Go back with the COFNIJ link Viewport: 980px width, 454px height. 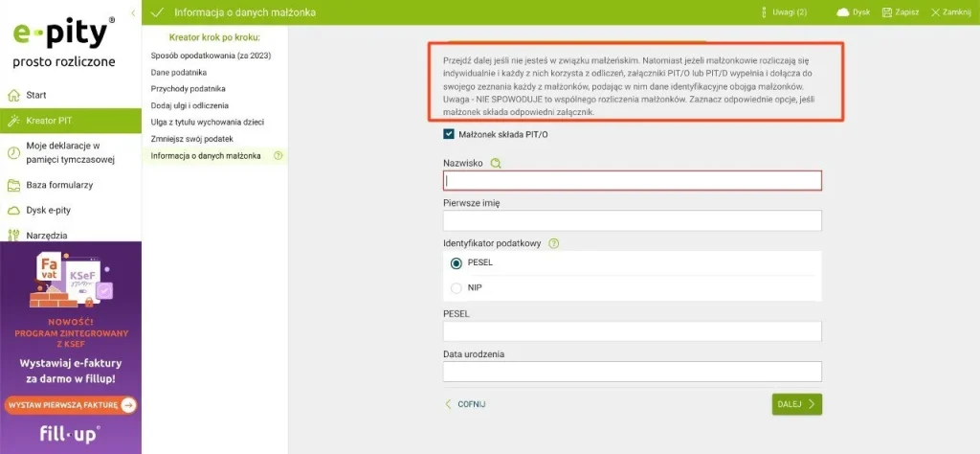[465, 404]
